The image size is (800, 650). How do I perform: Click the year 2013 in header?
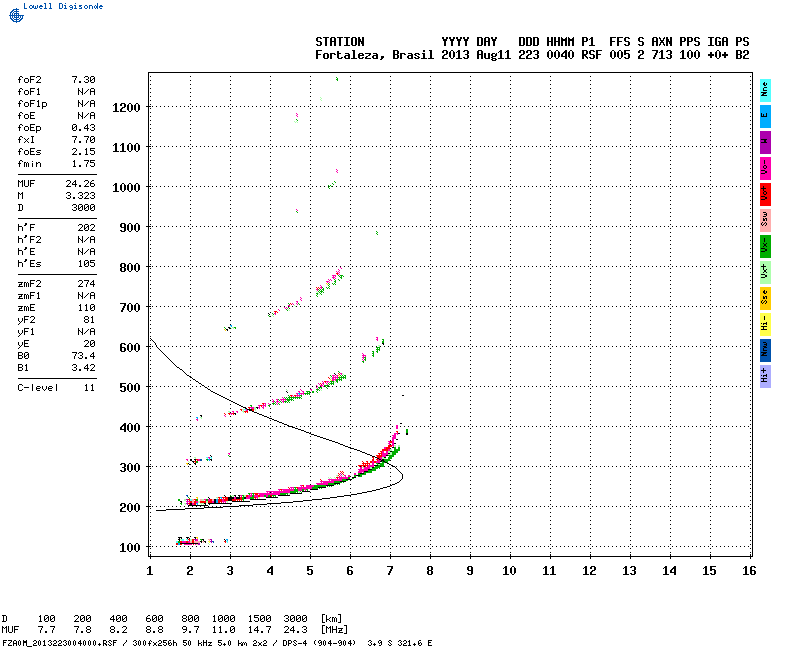455,55
